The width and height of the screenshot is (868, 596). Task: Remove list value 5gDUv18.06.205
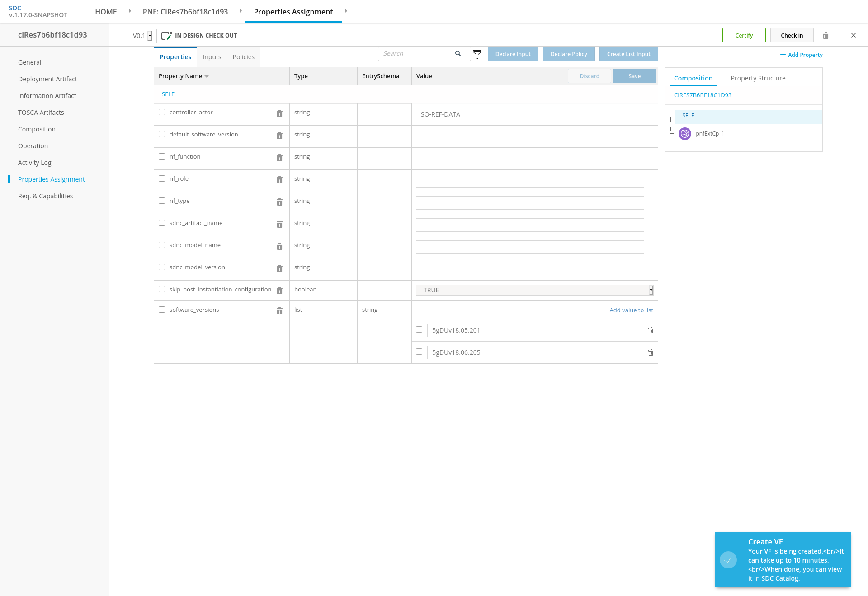coord(651,352)
